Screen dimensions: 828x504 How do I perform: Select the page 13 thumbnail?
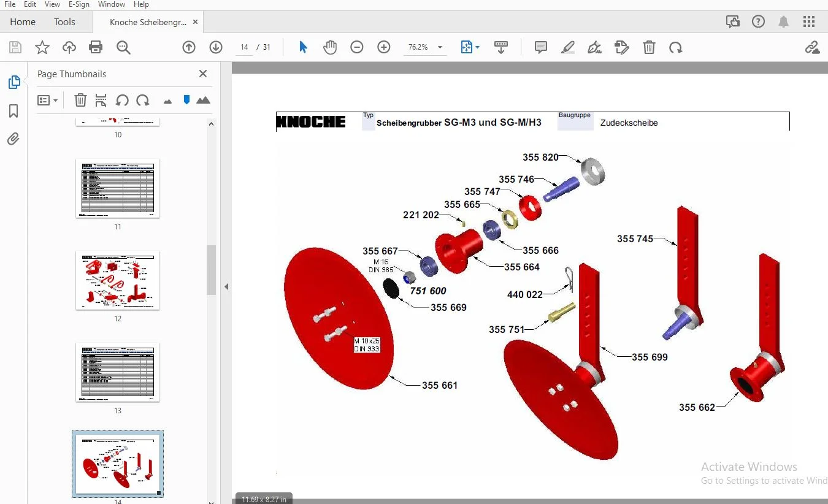coord(118,372)
